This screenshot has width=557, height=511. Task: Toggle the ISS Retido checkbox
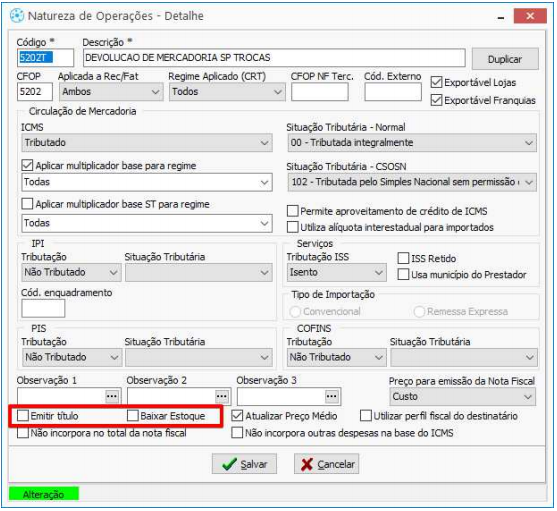(x=403, y=258)
